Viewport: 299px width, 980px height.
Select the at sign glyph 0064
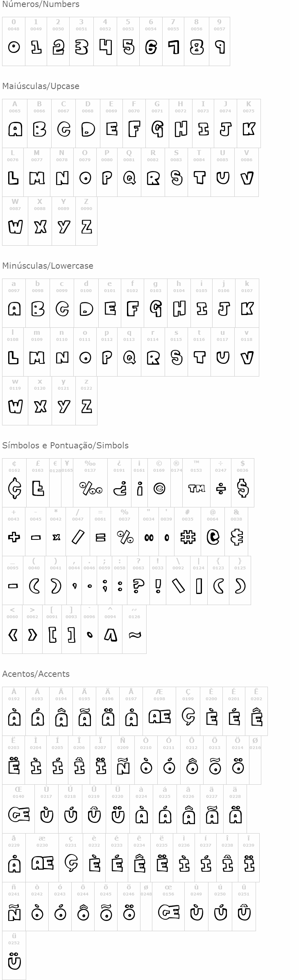213,532
